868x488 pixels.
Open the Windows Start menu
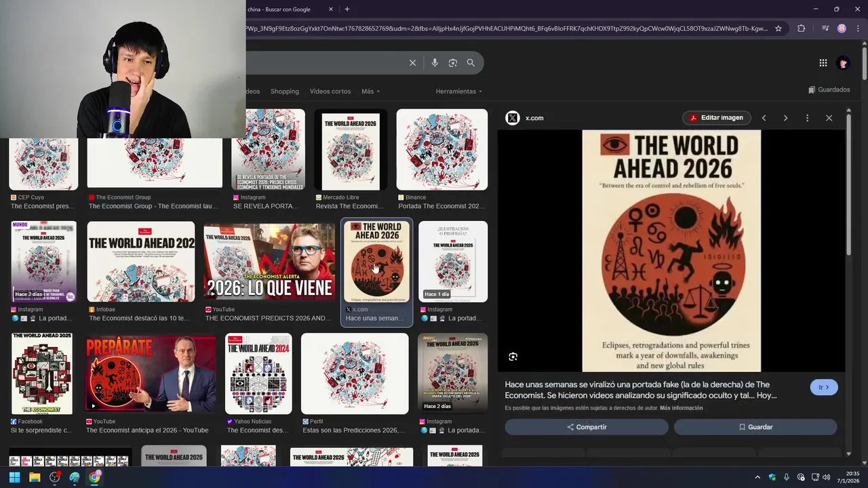[14, 477]
